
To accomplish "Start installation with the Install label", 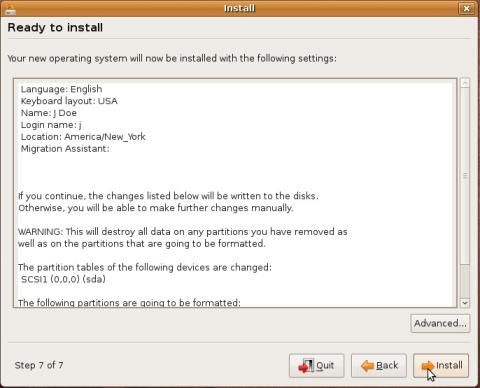I will (449, 365).
